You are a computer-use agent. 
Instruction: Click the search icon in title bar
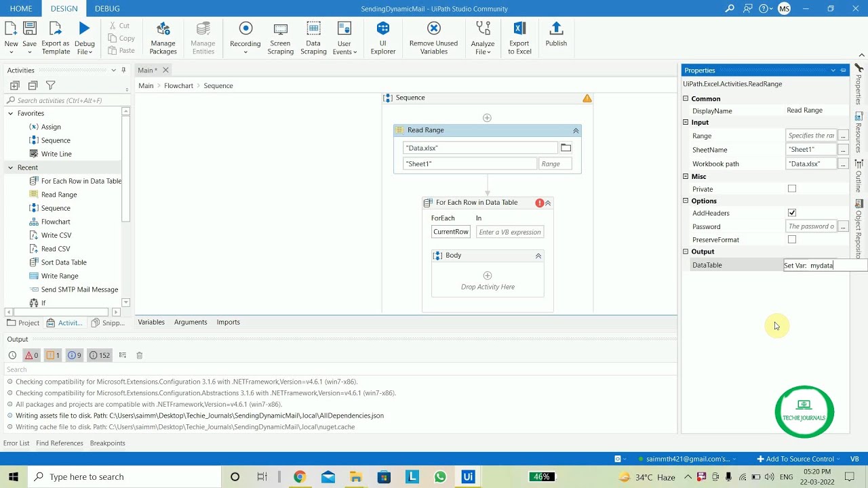(x=730, y=9)
